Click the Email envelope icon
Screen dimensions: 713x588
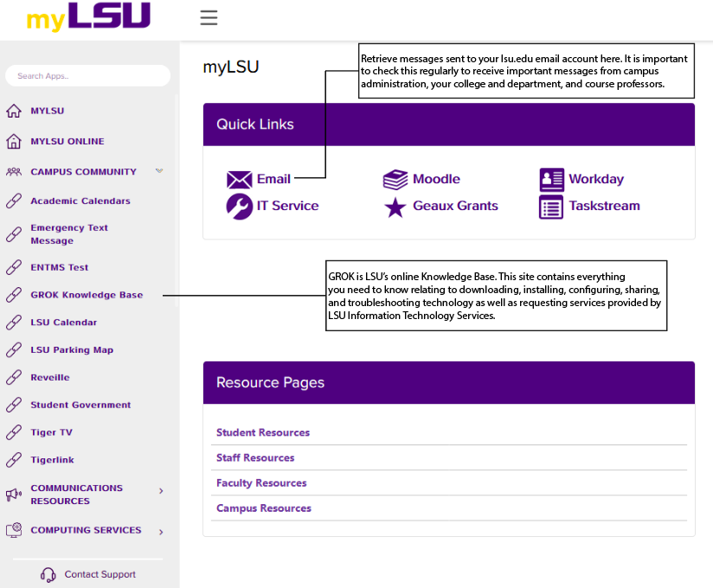click(239, 180)
